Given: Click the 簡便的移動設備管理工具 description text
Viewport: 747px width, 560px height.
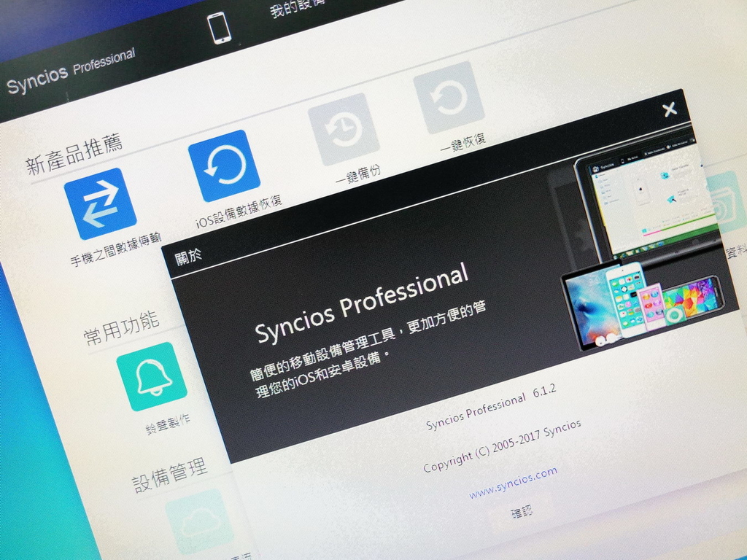Looking at the screenshot, I should 368,349.
